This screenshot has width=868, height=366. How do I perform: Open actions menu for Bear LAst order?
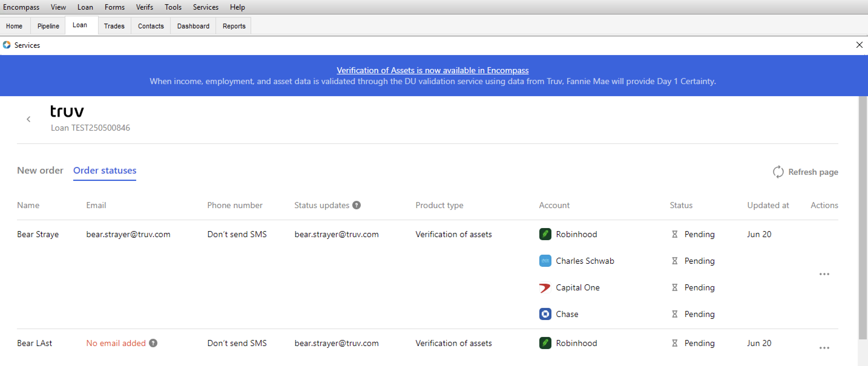(824, 348)
